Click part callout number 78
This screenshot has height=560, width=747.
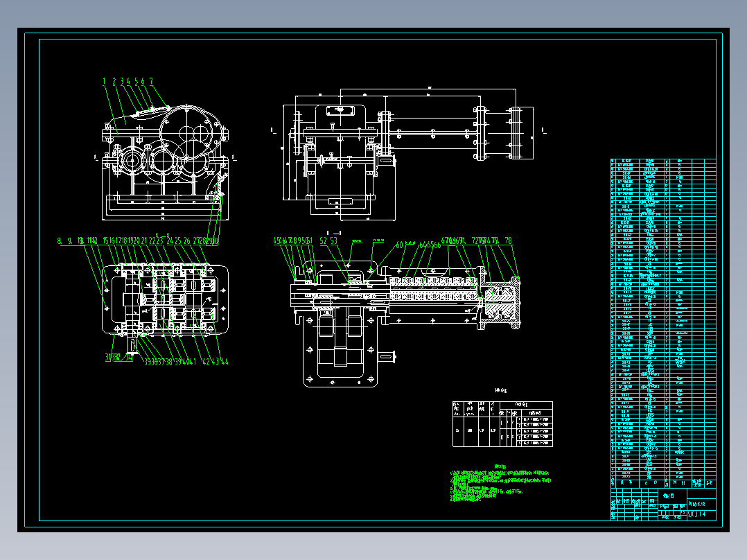point(509,240)
